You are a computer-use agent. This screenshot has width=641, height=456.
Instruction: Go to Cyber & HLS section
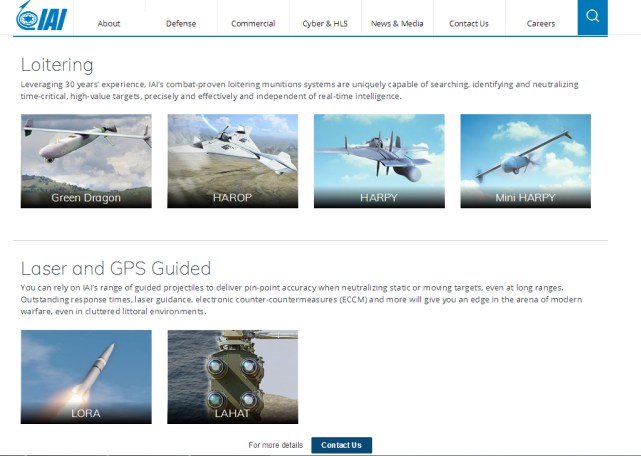(x=326, y=23)
